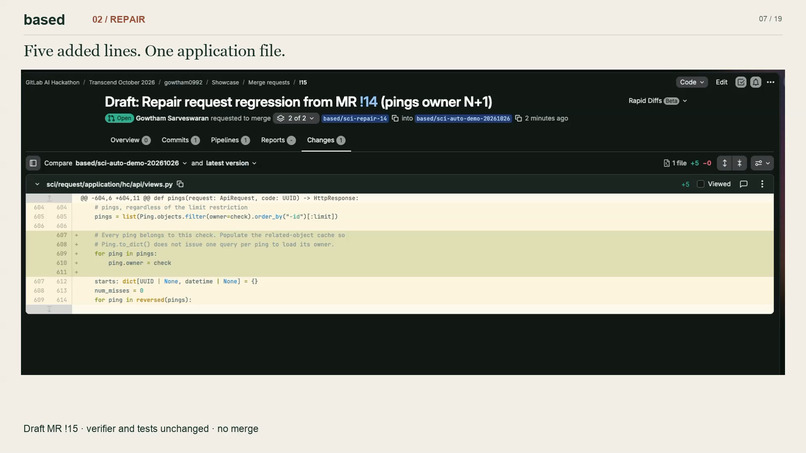Click the hunk header 'def pings' line
806x453 pixels.
[219, 198]
